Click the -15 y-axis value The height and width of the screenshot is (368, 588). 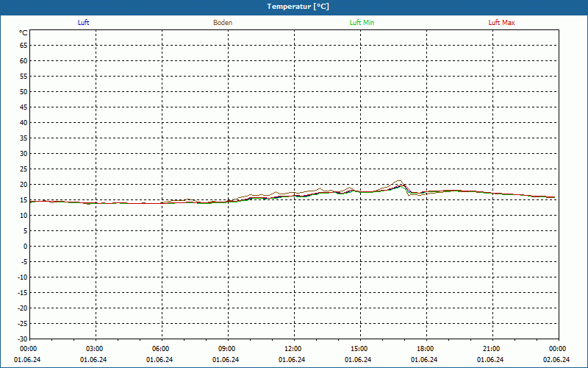click(x=23, y=292)
